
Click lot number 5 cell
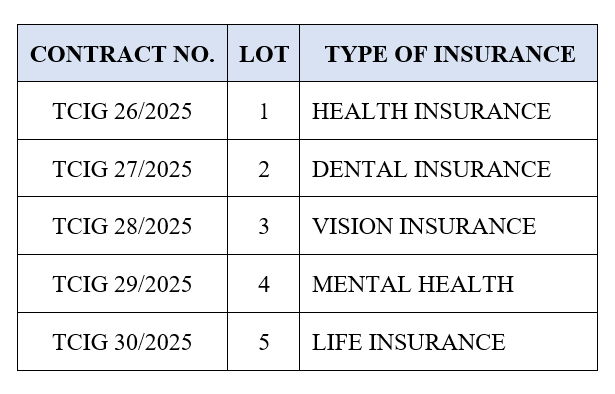point(264,342)
